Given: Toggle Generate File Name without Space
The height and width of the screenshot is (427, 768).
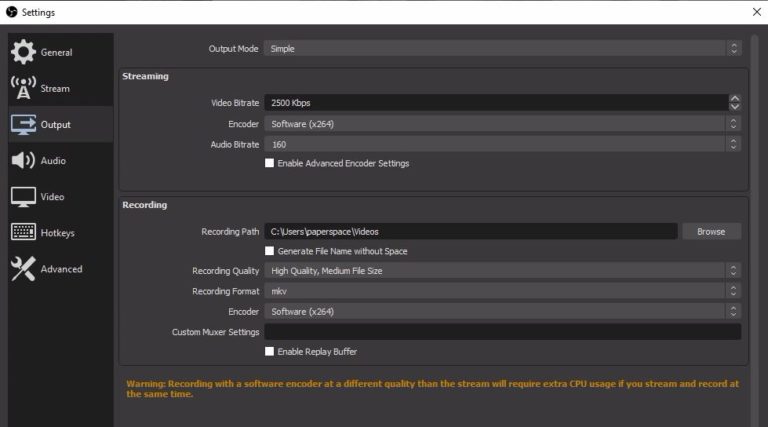Looking at the screenshot, I should tap(269, 251).
